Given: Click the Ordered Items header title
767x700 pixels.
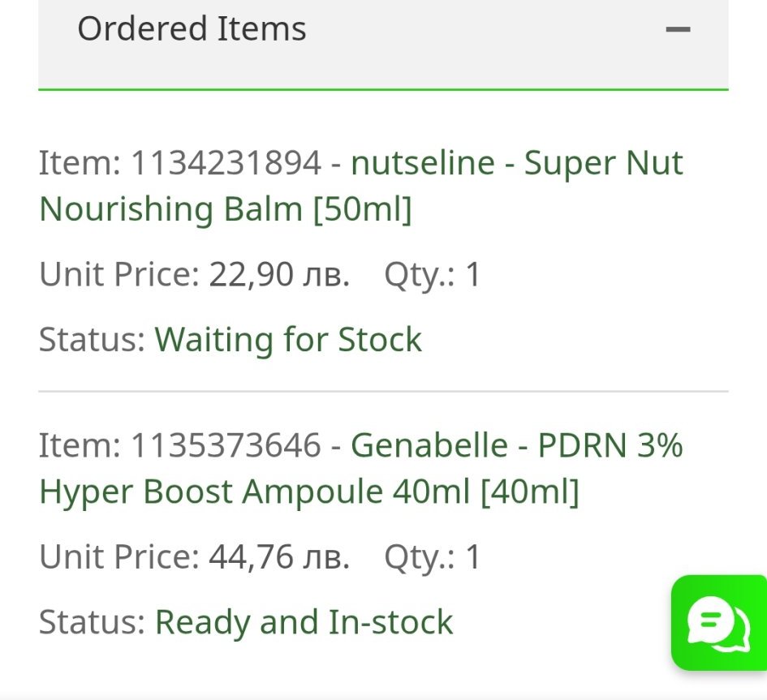Looking at the screenshot, I should [192, 29].
